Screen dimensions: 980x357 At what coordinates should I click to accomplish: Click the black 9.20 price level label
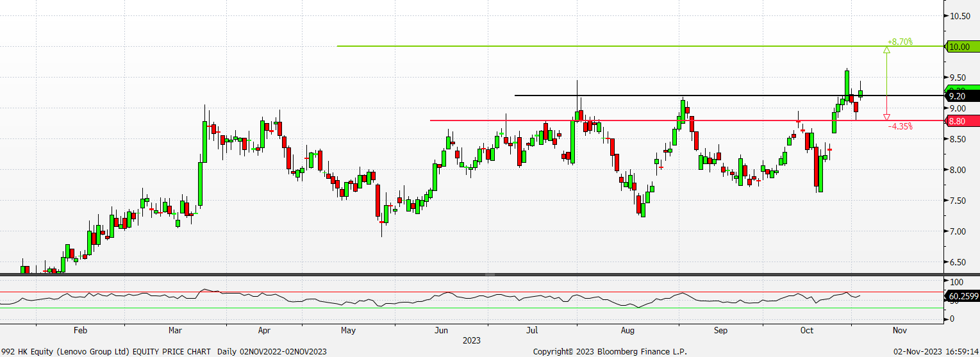click(x=963, y=96)
